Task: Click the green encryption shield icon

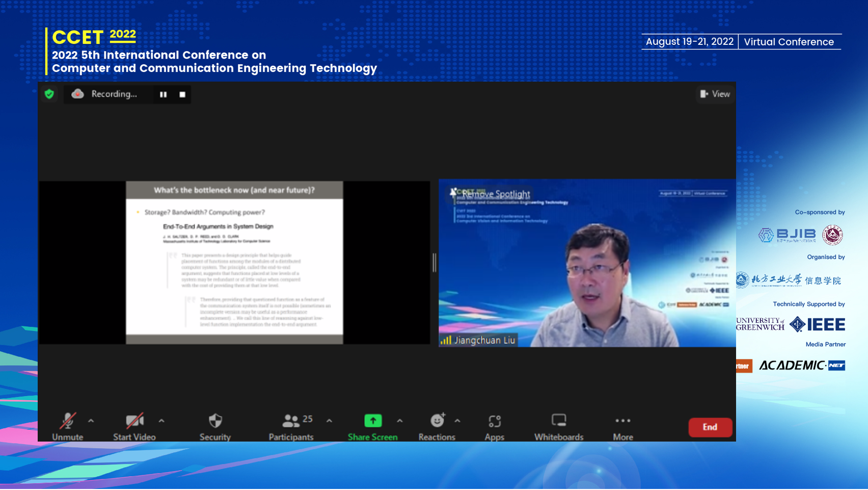Action: tap(49, 94)
